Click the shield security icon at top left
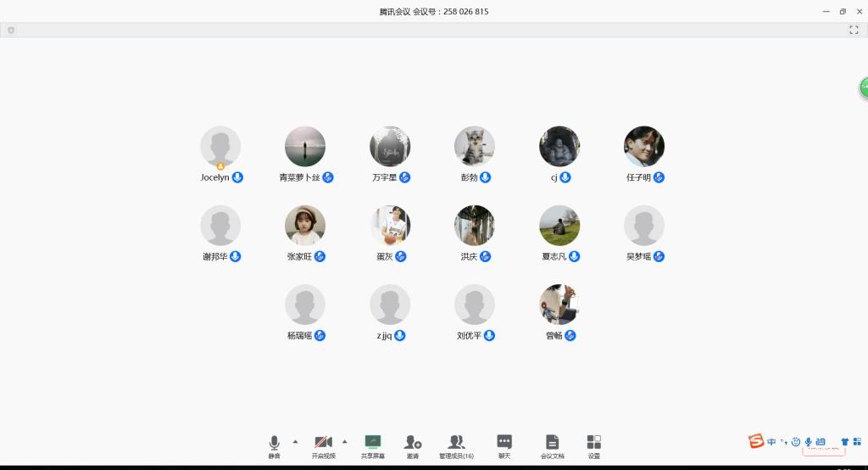This screenshot has width=868, height=470. (x=11, y=30)
